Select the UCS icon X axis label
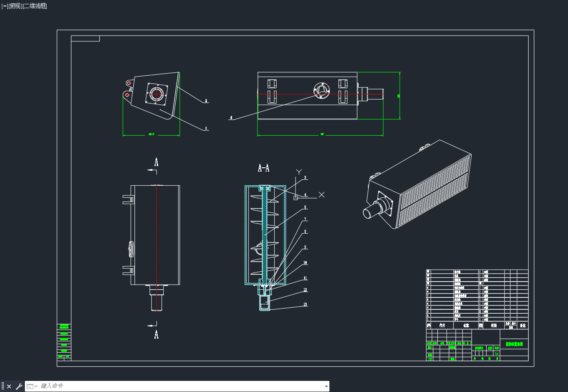 (322, 195)
